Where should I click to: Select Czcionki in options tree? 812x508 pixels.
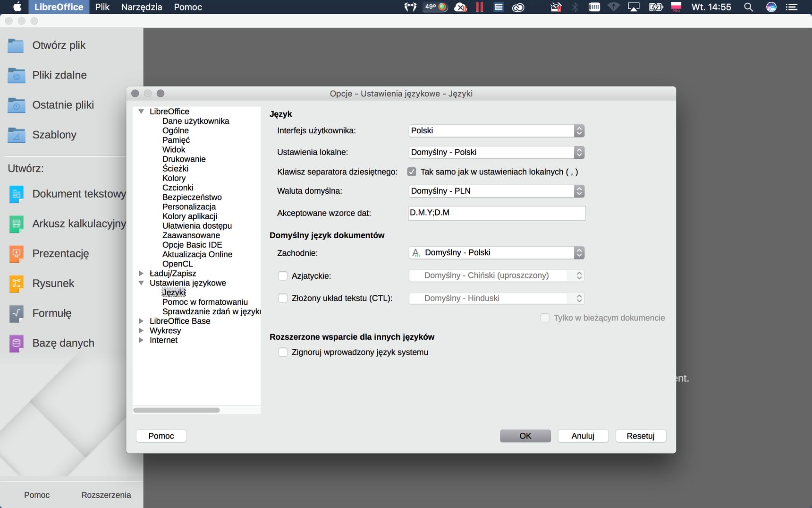[x=178, y=188]
